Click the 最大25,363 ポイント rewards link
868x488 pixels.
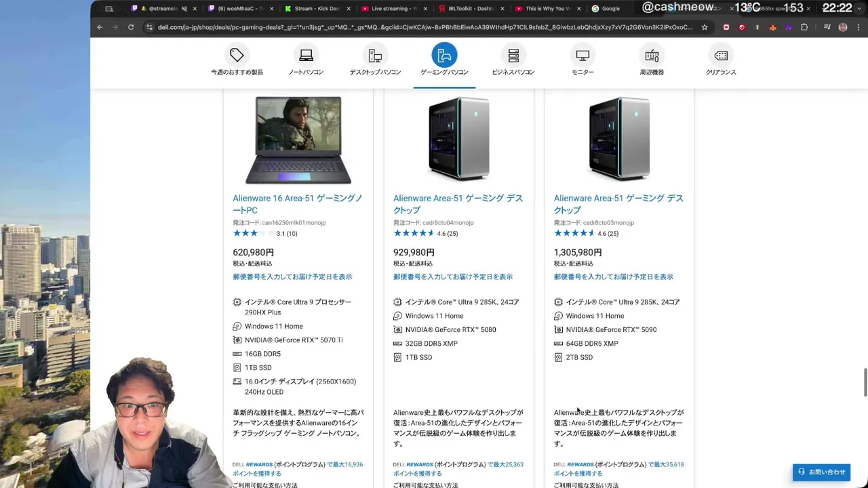click(459, 469)
